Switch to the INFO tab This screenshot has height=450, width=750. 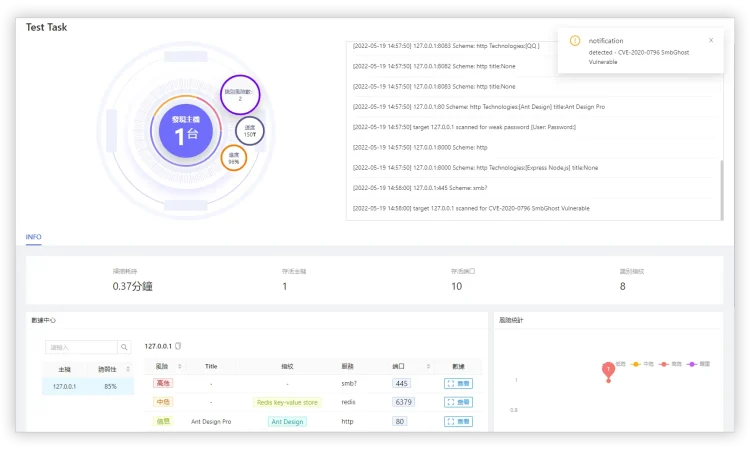33,237
